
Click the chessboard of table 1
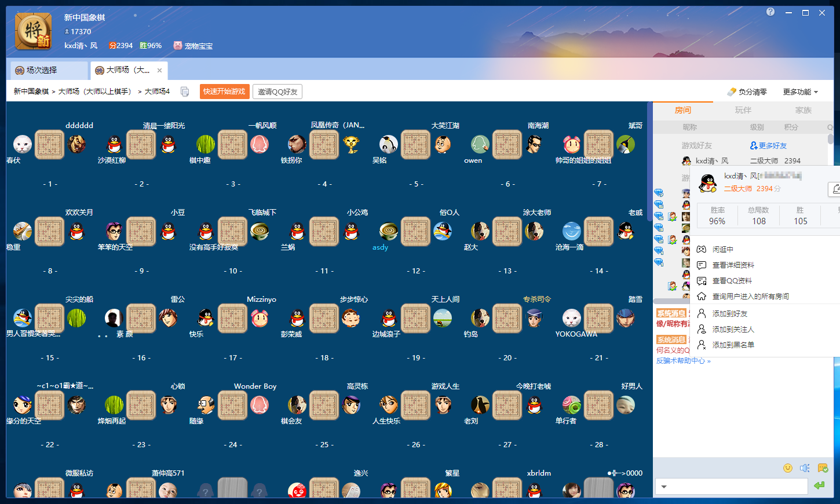[x=50, y=144]
